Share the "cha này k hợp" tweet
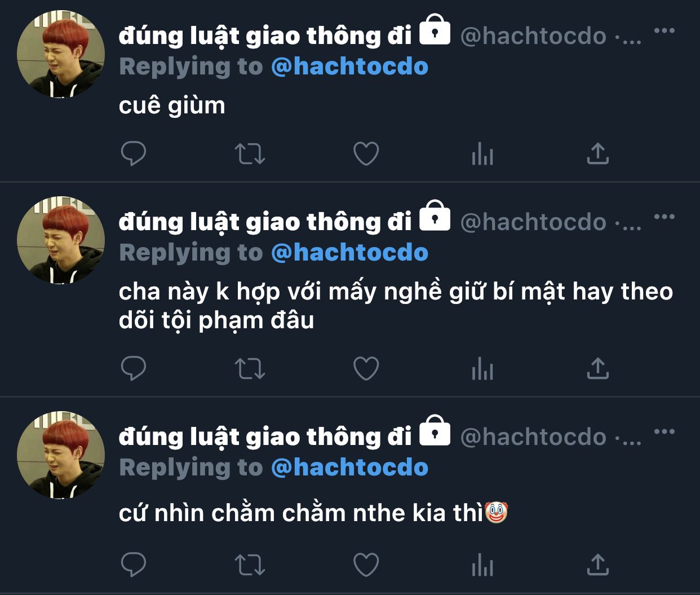This screenshot has width=700, height=595. click(598, 369)
